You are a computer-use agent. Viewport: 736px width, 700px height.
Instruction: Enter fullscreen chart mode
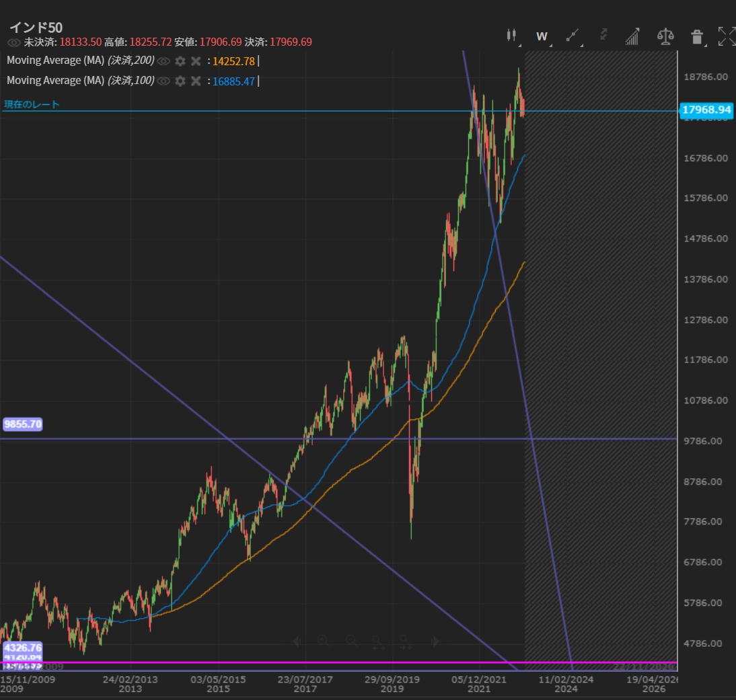[727, 36]
